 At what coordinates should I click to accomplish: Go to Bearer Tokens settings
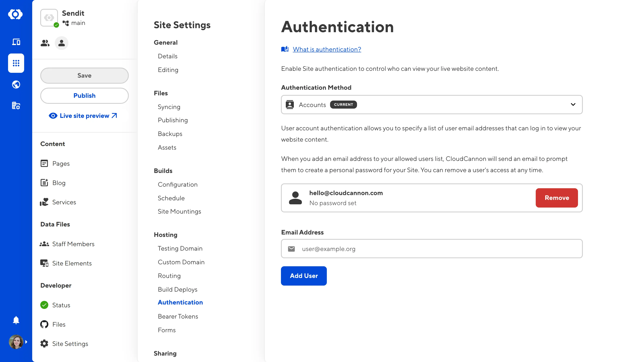pyautogui.click(x=178, y=316)
